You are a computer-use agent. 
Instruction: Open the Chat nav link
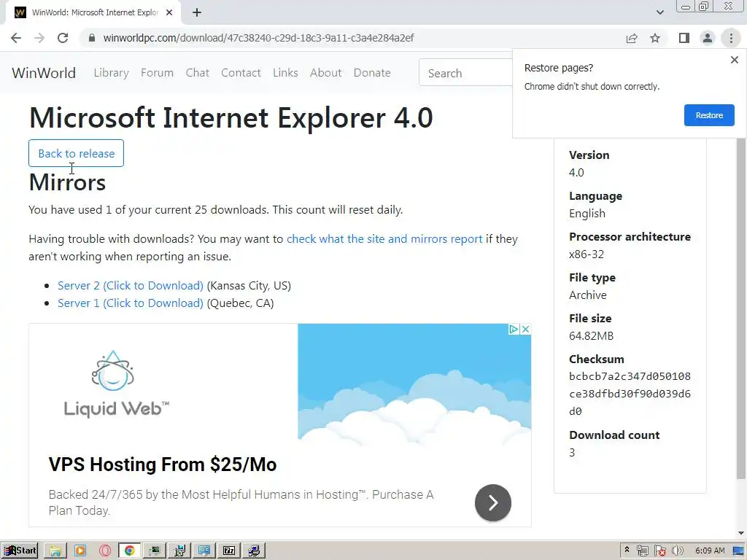click(x=197, y=73)
